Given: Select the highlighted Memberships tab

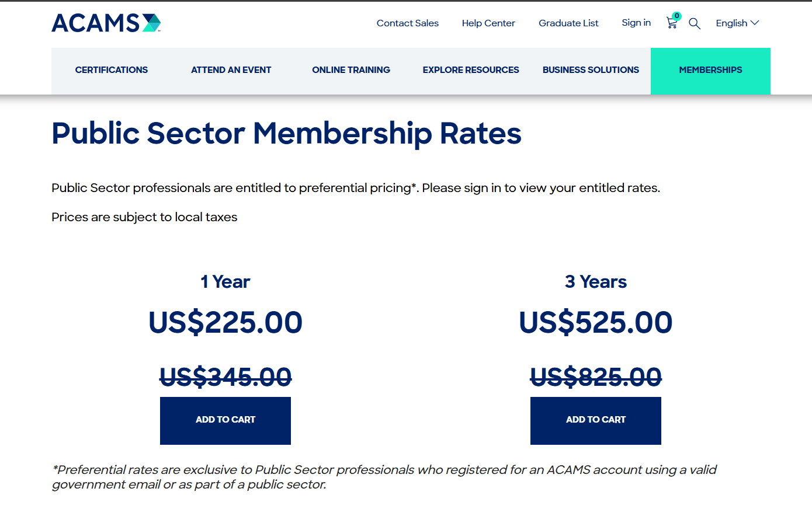Looking at the screenshot, I should 710,69.
